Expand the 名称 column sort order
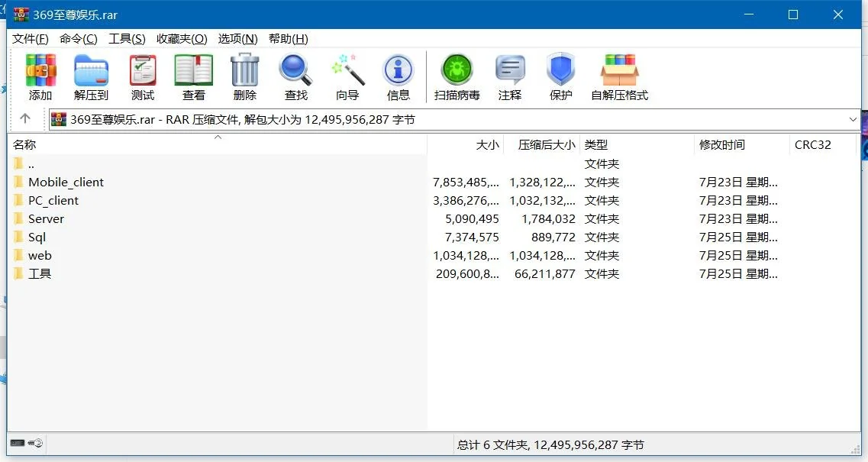Screen dimensions: 868x462 pos(218,137)
